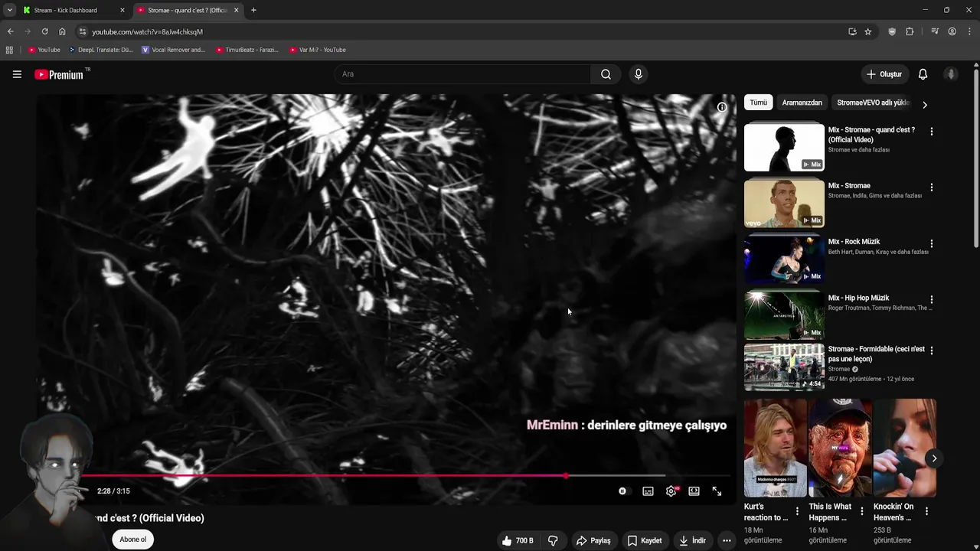Image resolution: width=980 pixels, height=551 pixels.
Task: Open the notifications bell
Action: (923, 74)
